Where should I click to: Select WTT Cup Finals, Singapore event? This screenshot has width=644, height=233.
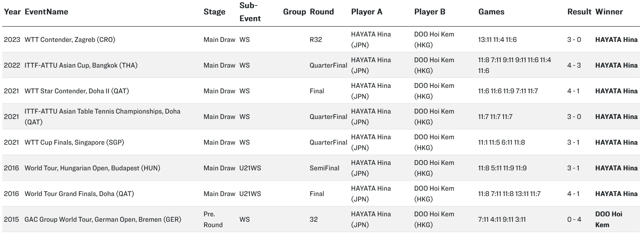pyautogui.click(x=74, y=142)
